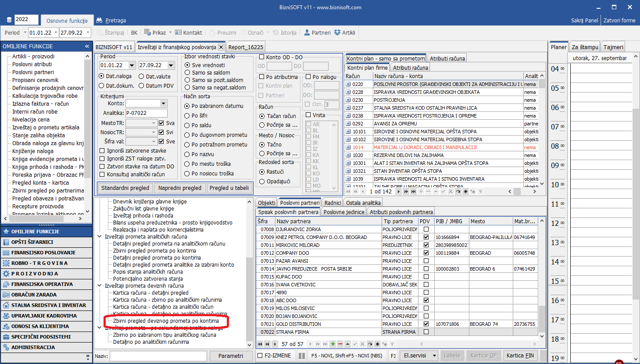Image resolution: width=640 pixels, height=364 pixels.
Task: Open the Objekti tab
Action: (266, 203)
